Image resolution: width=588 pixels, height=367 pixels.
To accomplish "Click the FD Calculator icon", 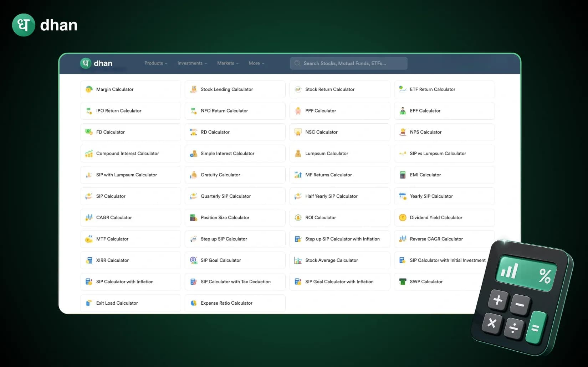I will pyautogui.click(x=89, y=132).
